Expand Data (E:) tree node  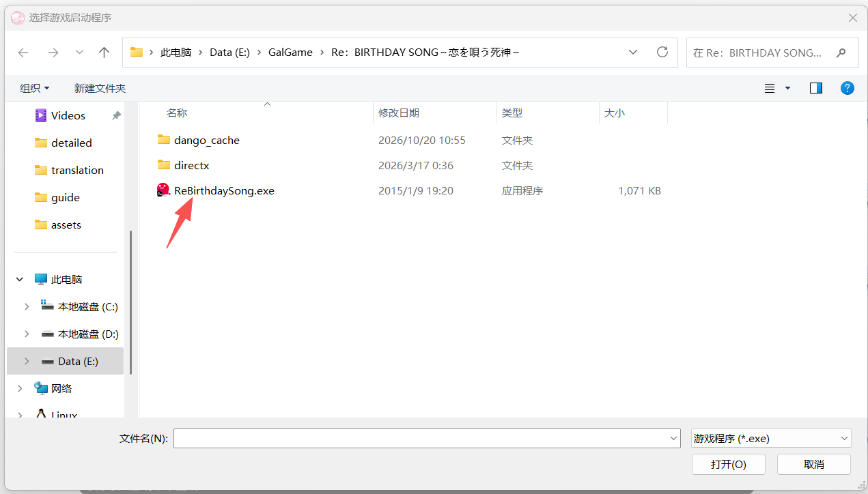pyautogui.click(x=27, y=361)
